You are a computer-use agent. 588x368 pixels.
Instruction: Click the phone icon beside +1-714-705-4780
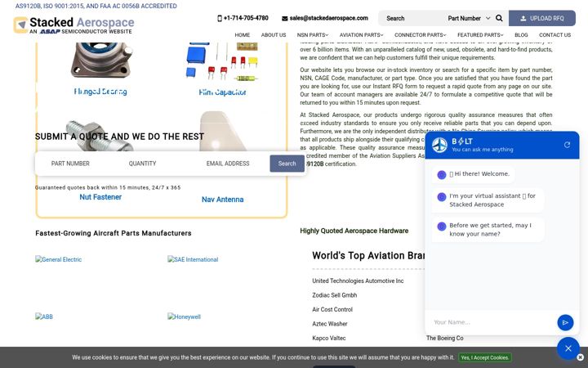(x=220, y=18)
